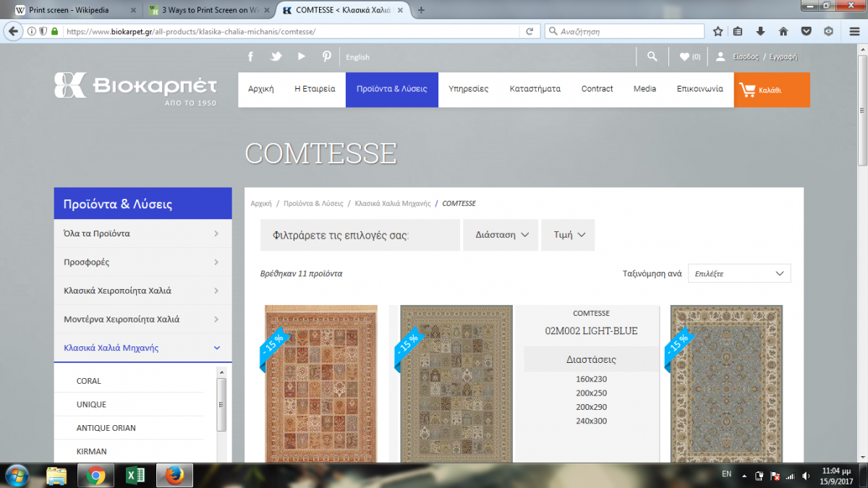Image resolution: width=868 pixels, height=488 pixels.
Task: Select UNIQUE in sidebar list
Action: pyautogui.click(x=91, y=404)
